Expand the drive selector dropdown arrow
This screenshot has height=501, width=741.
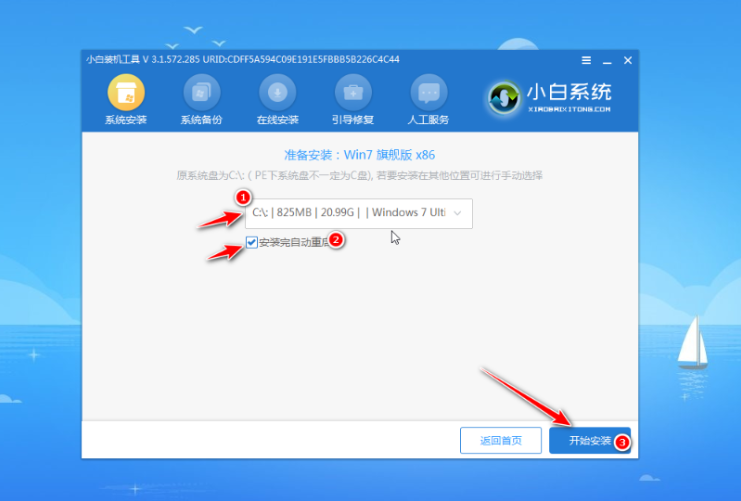(457, 213)
